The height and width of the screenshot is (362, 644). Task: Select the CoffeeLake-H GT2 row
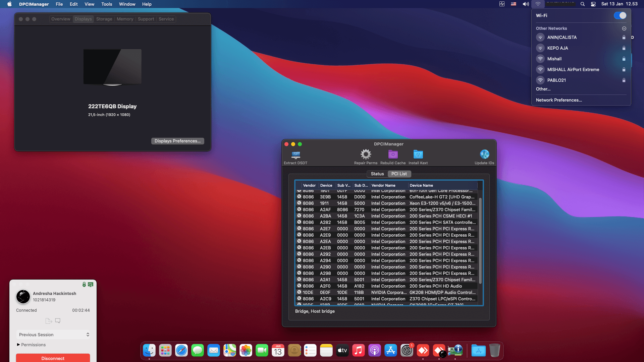pos(387,197)
